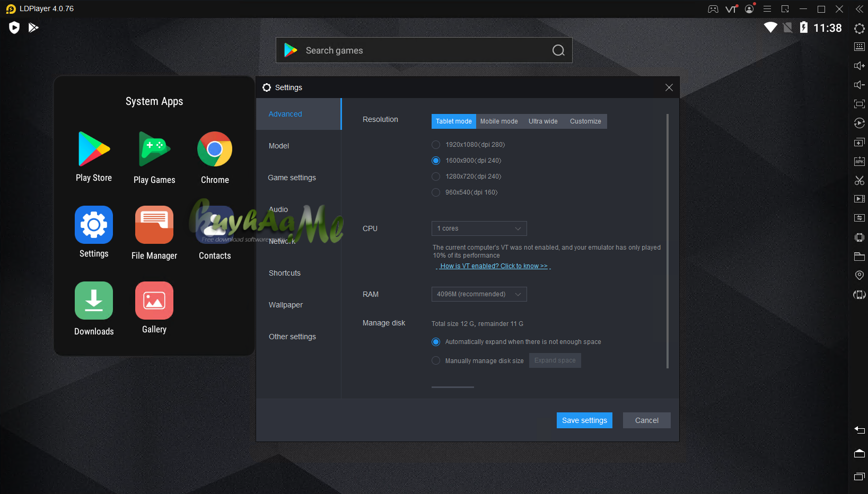Screen dimensions: 868x494
Task: Open 'How is VT enabled' link
Action: 494,266
